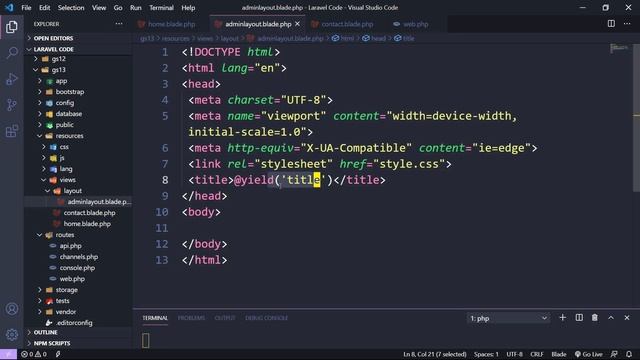640x360 pixels.
Task: Click the Spaces: 1 indentation indicator
Action: click(486, 354)
